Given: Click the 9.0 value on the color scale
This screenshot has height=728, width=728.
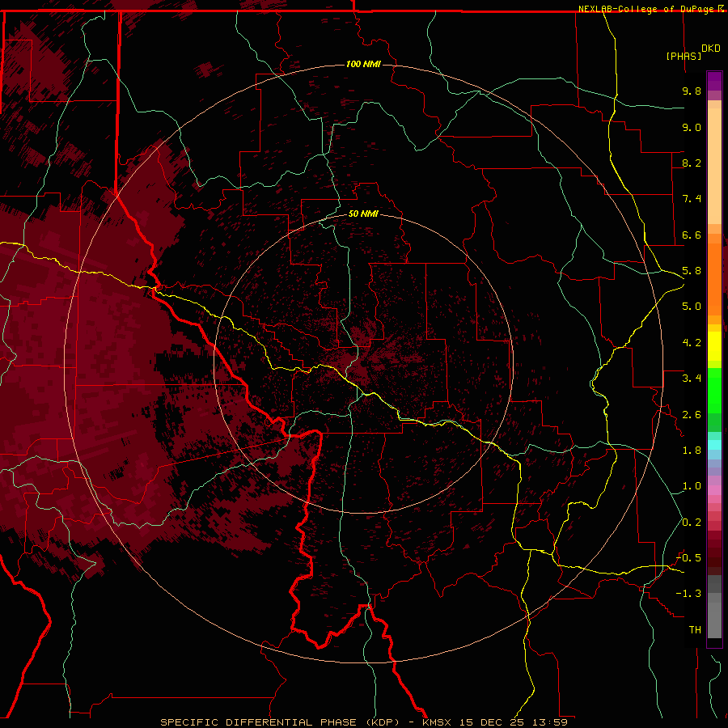Looking at the screenshot, I should 692,127.
